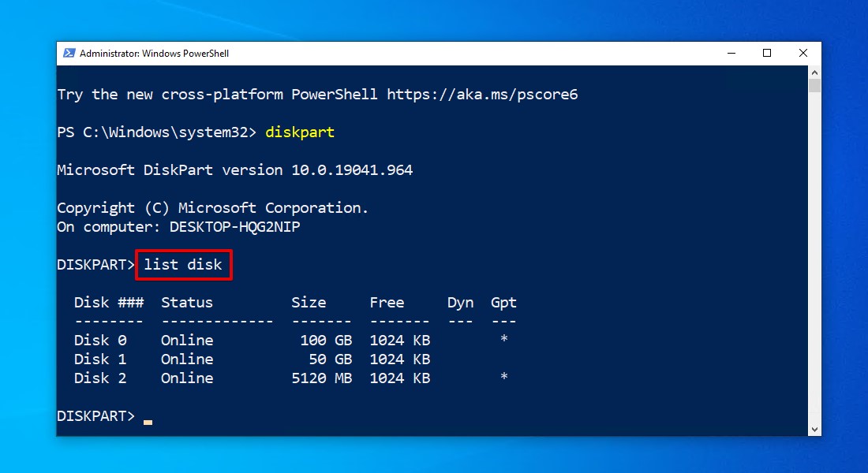The height and width of the screenshot is (473, 868).
Task: Click the blinking cursor at last DISKPART prompt
Action: 148,422
